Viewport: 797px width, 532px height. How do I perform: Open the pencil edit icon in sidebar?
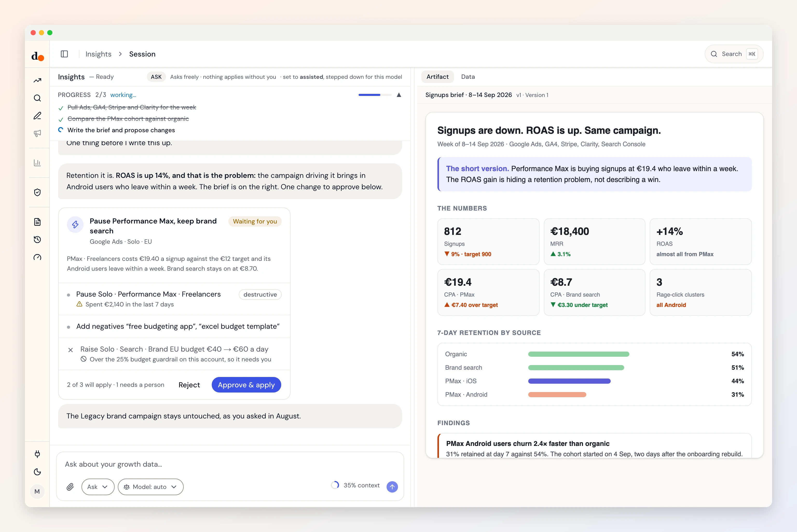(x=37, y=116)
